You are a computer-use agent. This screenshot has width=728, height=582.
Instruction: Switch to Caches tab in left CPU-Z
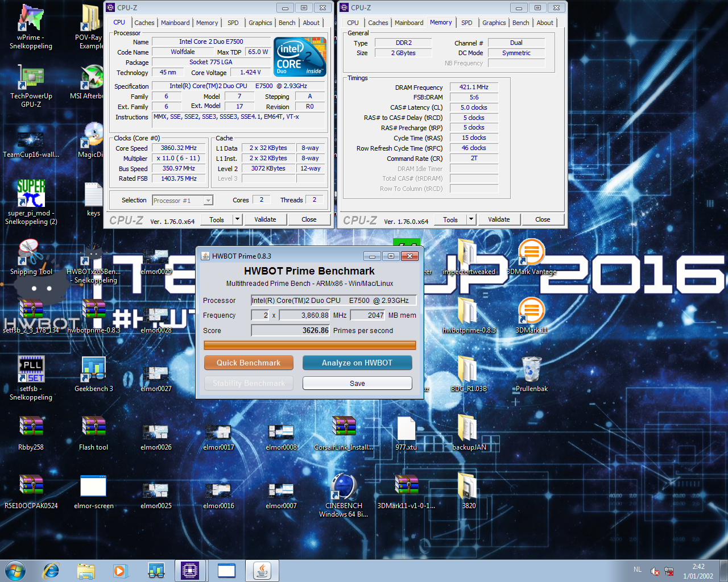pos(144,23)
